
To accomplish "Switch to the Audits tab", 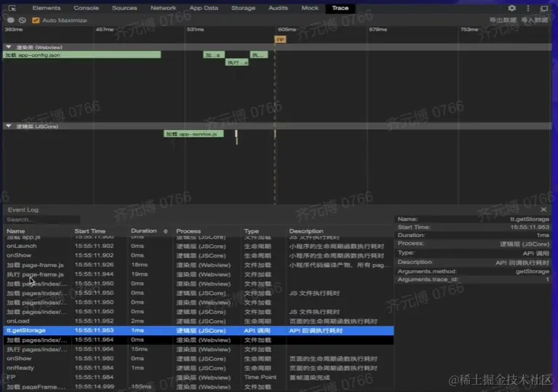I will point(278,8).
